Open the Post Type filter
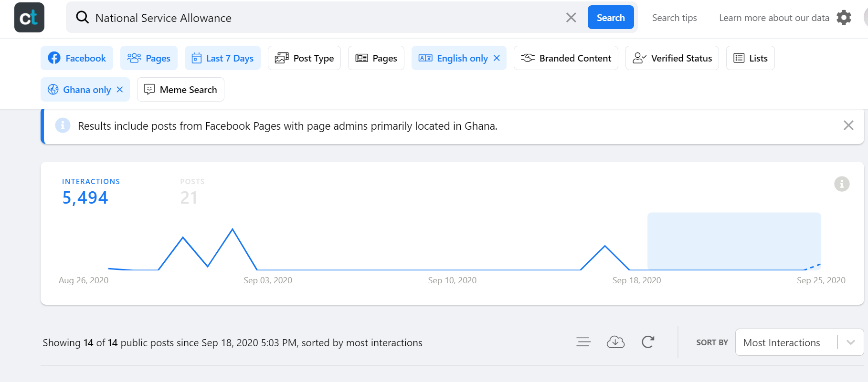The width and height of the screenshot is (868, 382). [304, 58]
